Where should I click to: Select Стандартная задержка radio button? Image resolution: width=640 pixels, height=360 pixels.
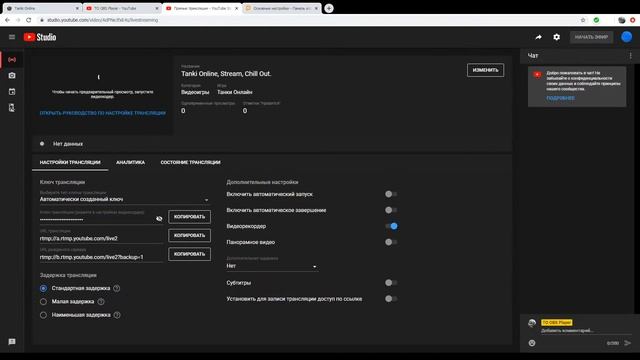pyautogui.click(x=43, y=288)
